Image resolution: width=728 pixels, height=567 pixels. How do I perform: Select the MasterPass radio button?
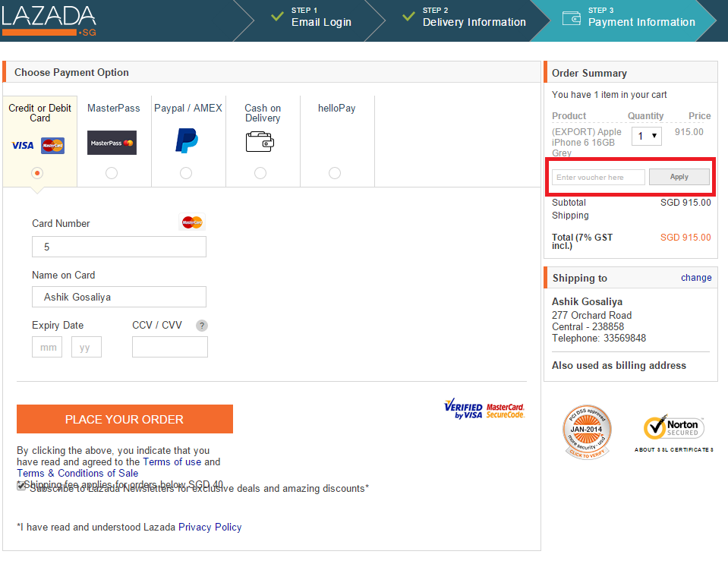tap(112, 173)
